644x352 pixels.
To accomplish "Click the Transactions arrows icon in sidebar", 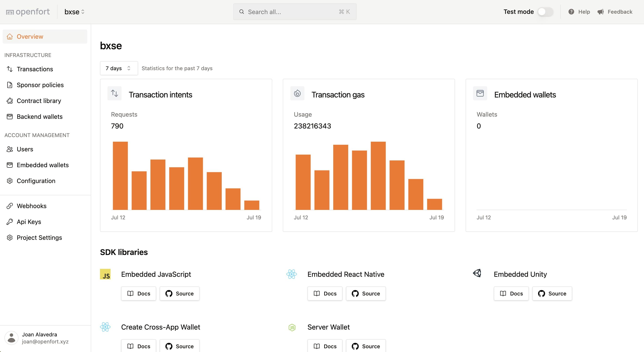I will coord(10,69).
